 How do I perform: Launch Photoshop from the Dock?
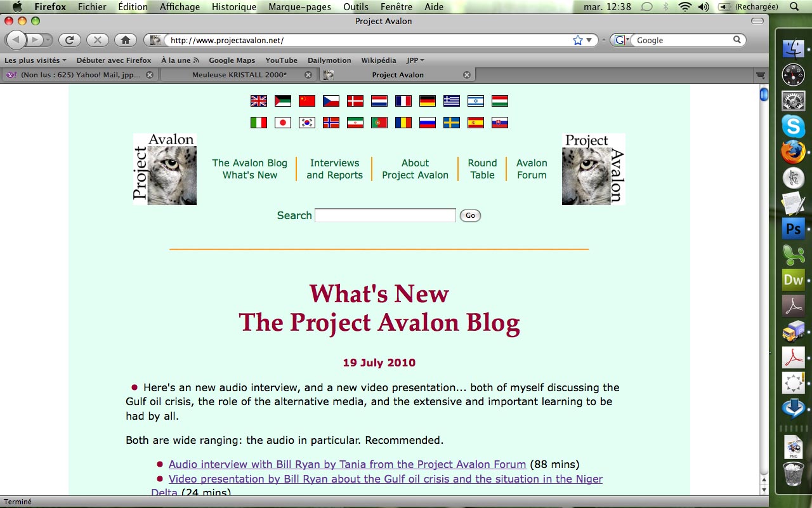[x=793, y=227]
